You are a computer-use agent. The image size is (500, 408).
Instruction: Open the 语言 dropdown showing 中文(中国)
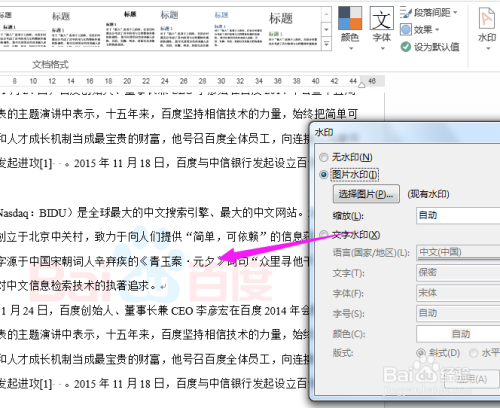click(x=458, y=252)
